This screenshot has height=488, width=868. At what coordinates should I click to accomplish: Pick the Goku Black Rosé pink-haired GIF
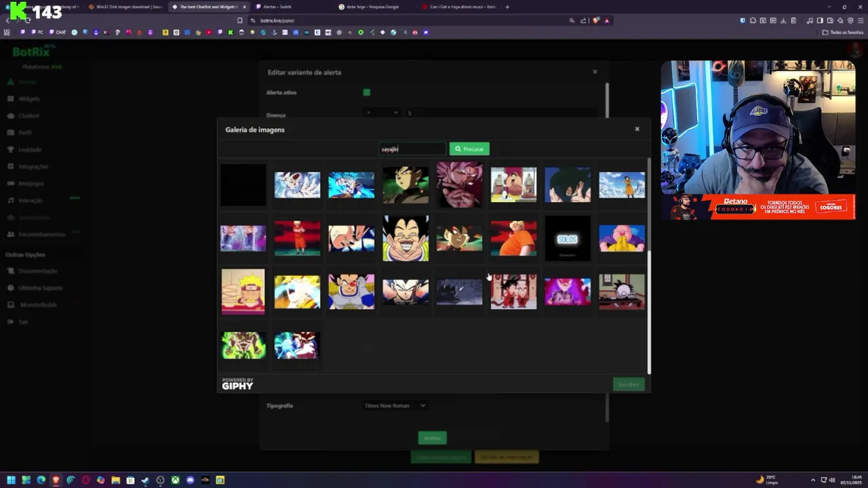[459, 184]
